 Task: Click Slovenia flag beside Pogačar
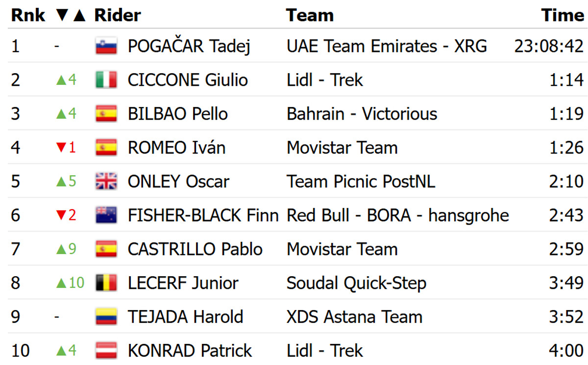[106, 46]
